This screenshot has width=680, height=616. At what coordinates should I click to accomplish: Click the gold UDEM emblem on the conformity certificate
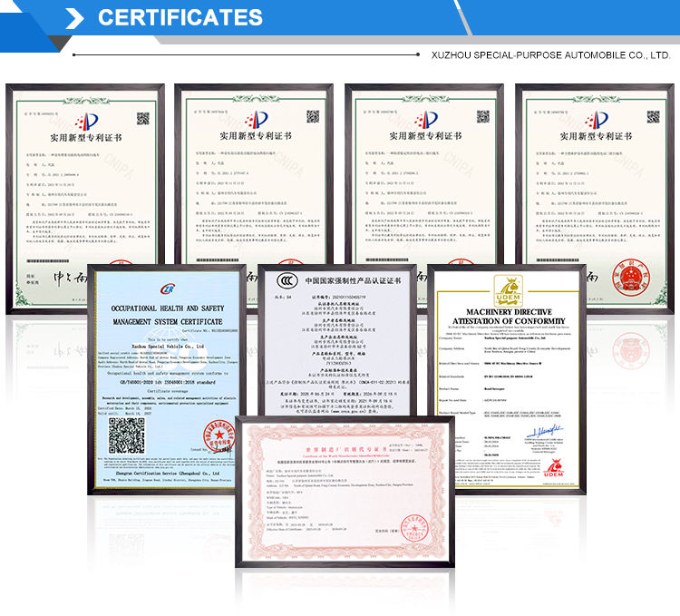(x=509, y=291)
